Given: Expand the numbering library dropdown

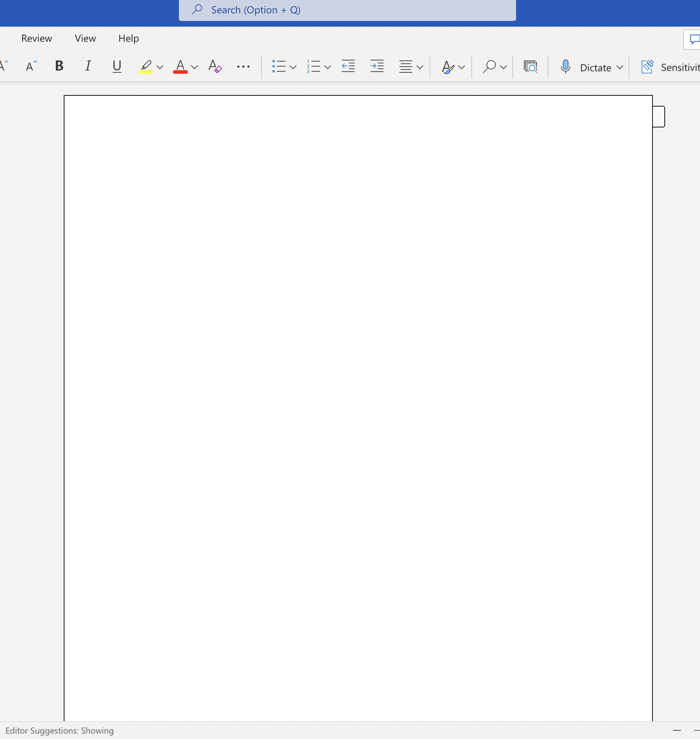Looking at the screenshot, I should [x=328, y=67].
